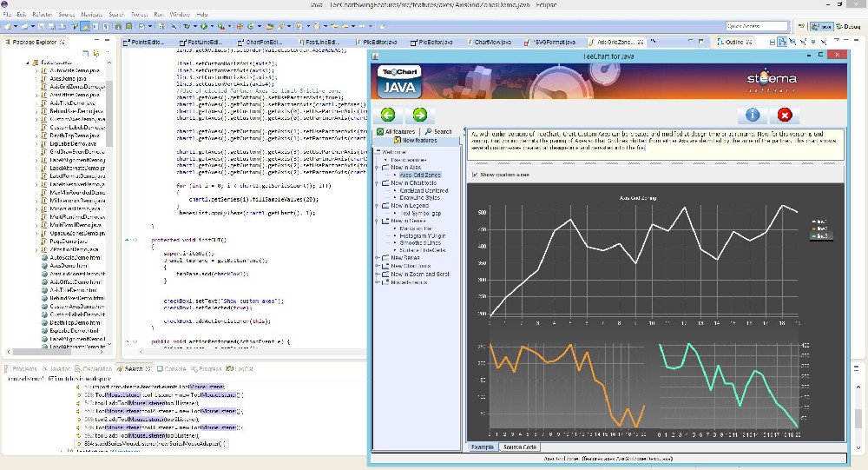The image size is (868, 470).
Task: Click the red X exit button in TeeChart
Action: tap(785, 115)
